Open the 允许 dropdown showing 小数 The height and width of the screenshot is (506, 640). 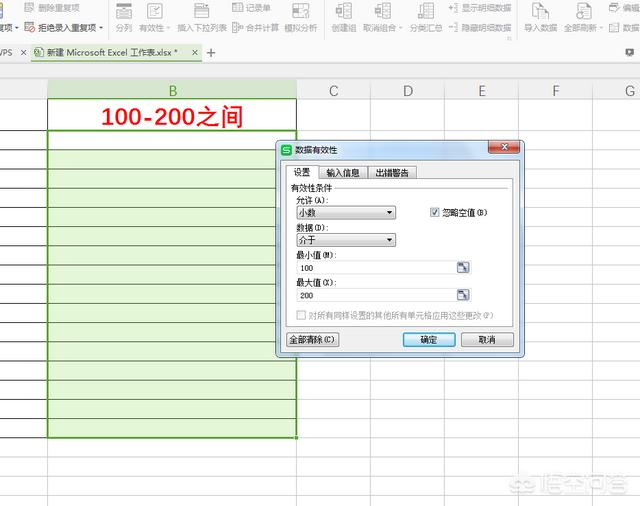[346, 213]
